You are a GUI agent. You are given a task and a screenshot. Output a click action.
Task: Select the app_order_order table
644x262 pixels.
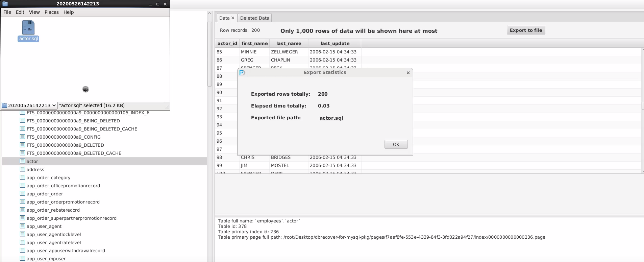pos(45,194)
